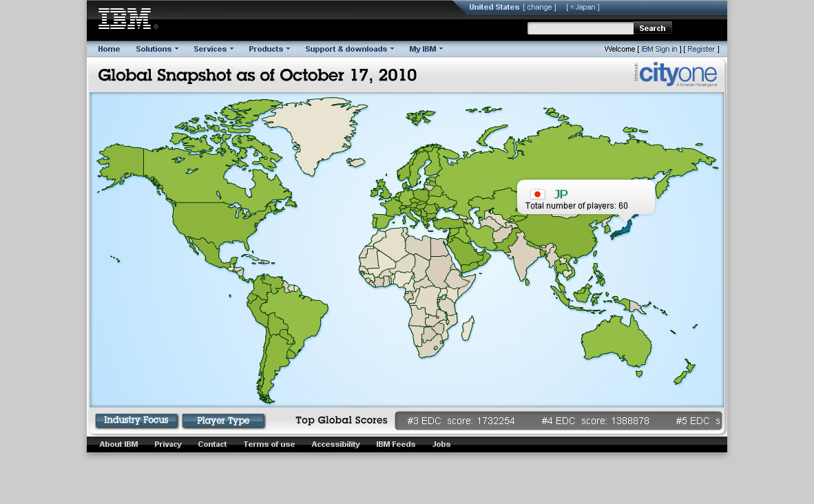Click the Japan flag icon in tooltip
814x504 pixels.
537,194
